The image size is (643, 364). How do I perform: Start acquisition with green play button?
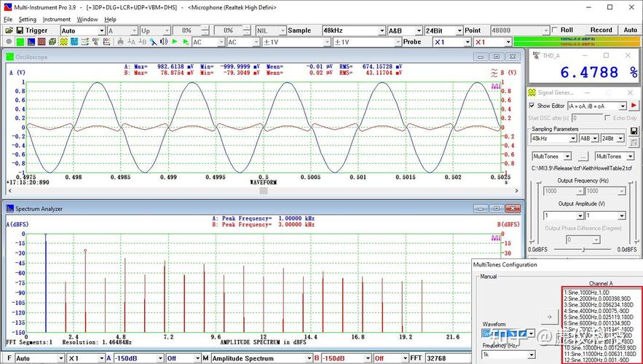pyautogui.click(x=175, y=41)
